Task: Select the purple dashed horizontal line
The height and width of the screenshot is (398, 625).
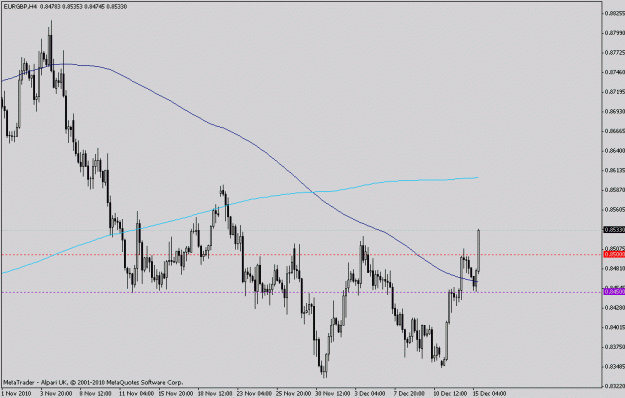Action: pos(303,292)
